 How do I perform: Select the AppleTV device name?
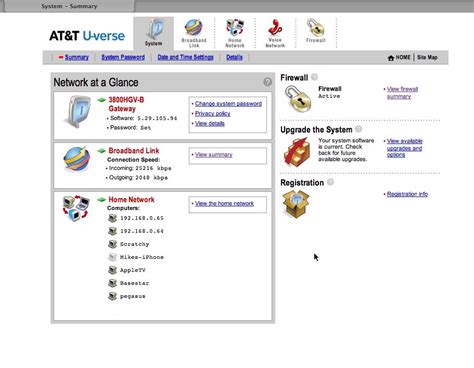tap(133, 270)
